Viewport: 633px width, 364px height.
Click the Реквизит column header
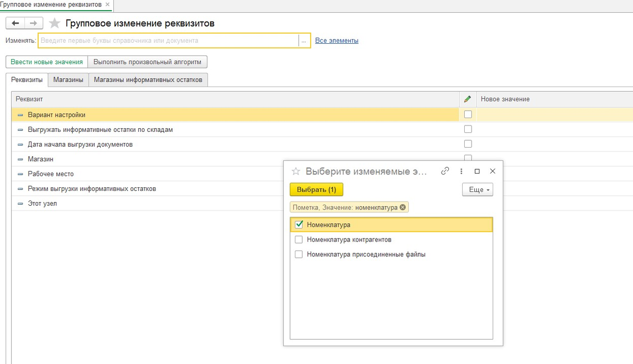click(235, 99)
